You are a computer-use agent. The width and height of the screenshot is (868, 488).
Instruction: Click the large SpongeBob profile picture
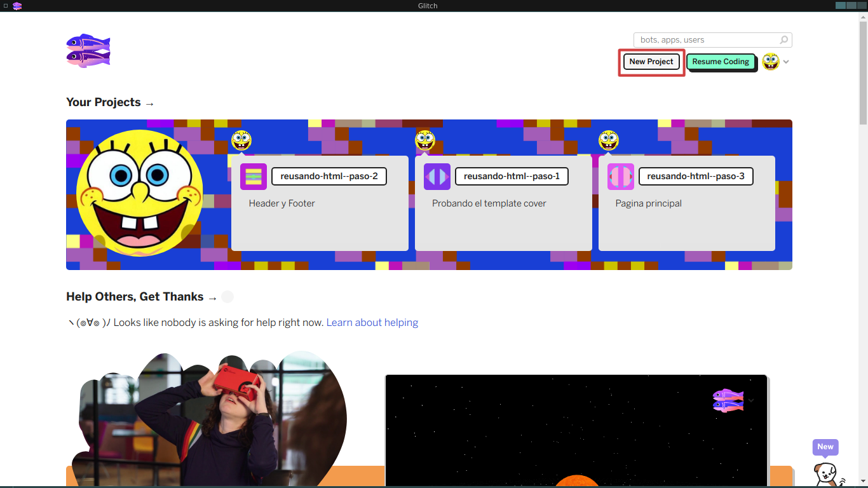pos(140,193)
